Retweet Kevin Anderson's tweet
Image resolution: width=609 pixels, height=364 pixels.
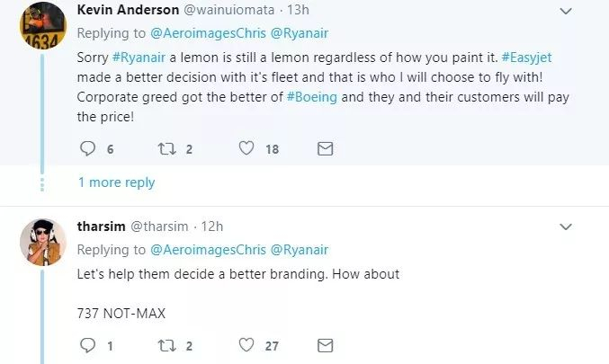click(x=167, y=149)
